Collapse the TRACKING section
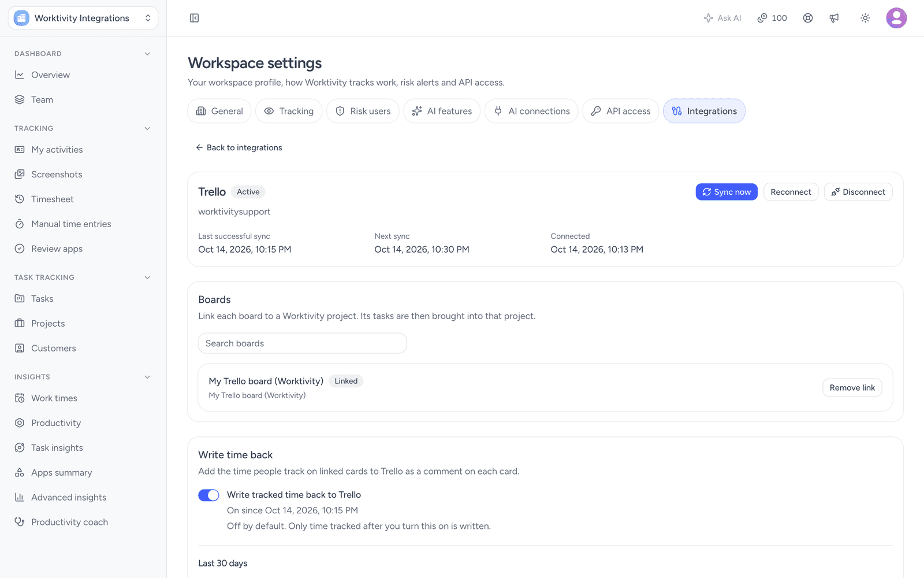The image size is (924, 578). pyautogui.click(x=147, y=128)
